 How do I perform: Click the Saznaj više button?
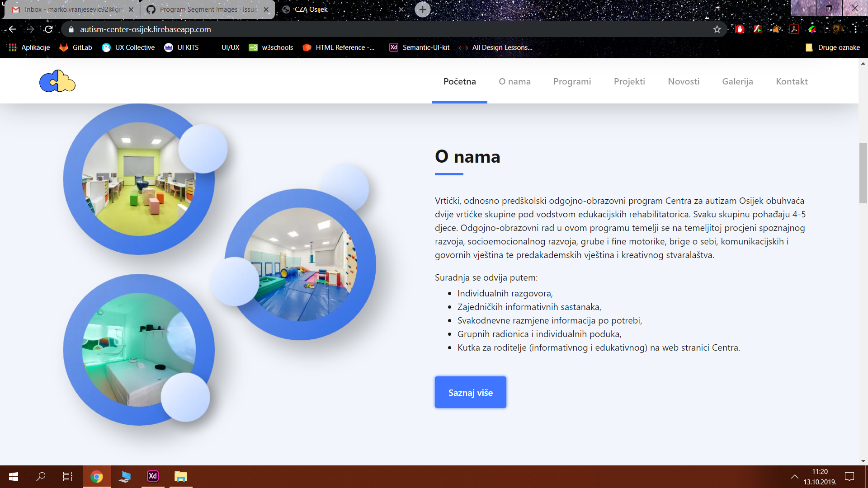click(470, 392)
